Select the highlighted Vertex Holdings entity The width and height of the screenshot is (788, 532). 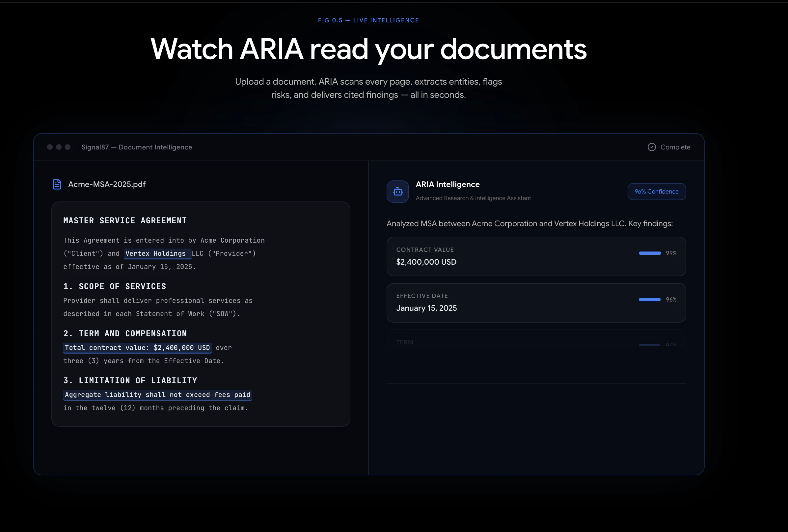(x=156, y=253)
